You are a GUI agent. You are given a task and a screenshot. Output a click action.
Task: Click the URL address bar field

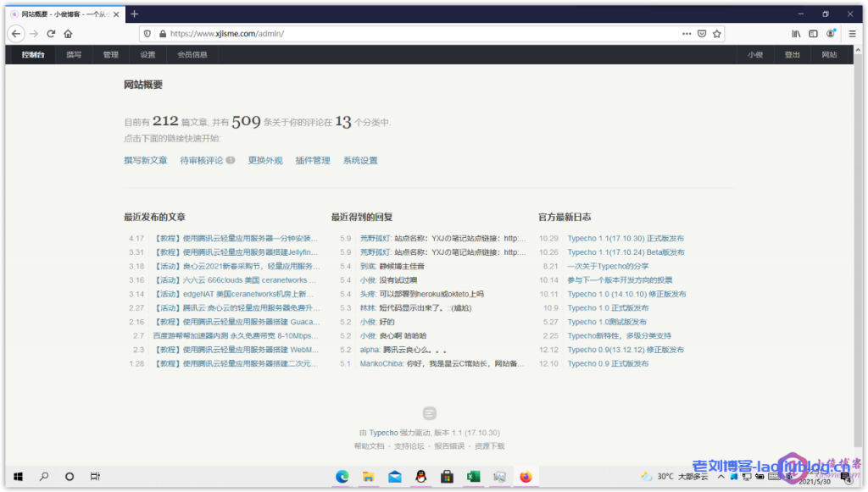pos(424,34)
